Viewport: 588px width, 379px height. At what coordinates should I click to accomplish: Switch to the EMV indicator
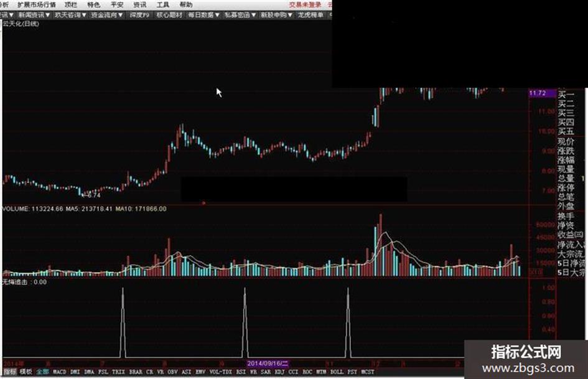coord(200,372)
